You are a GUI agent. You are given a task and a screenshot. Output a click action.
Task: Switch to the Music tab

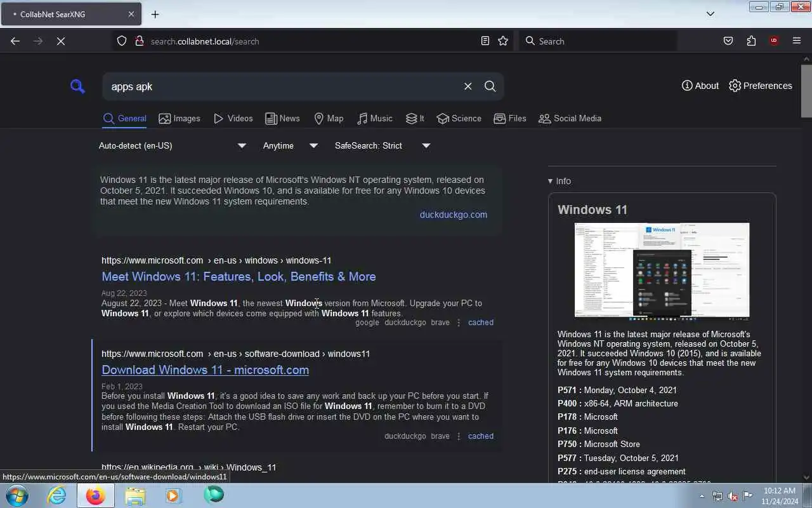pyautogui.click(x=374, y=119)
